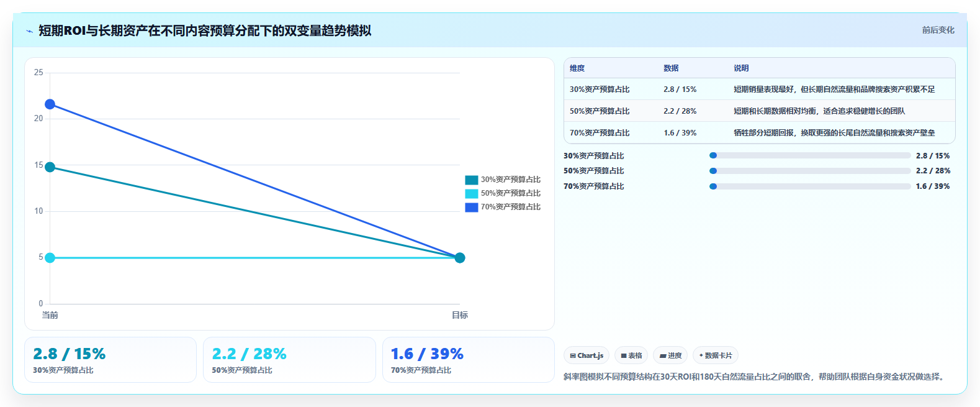Select the 进度 tag
The height and width of the screenshot is (407, 980).
coord(670,355)
